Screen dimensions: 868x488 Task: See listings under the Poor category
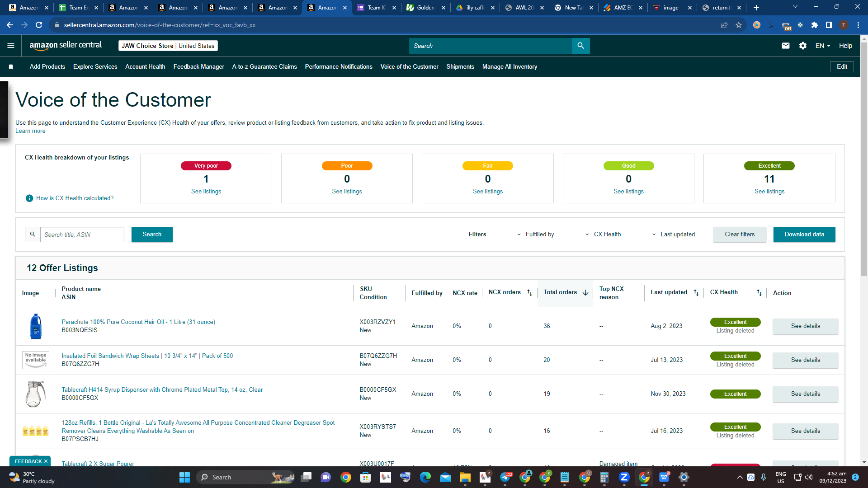(347, 192)
